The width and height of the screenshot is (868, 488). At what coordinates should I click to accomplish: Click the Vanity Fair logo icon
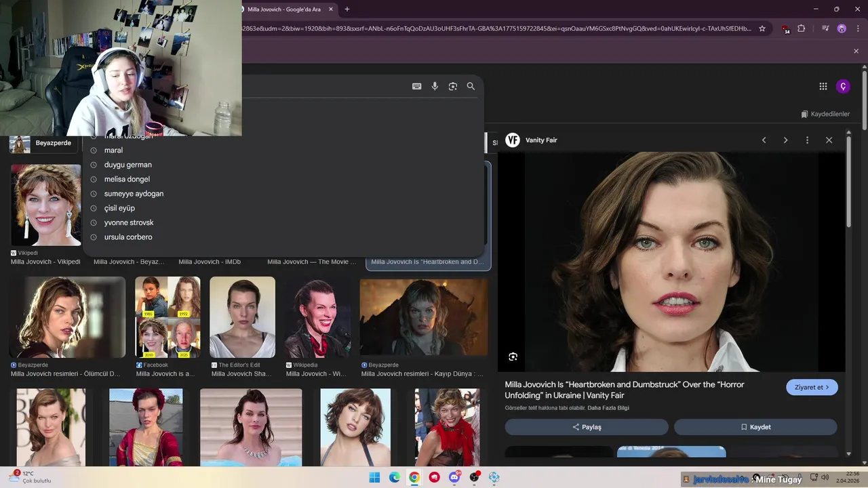pos(513,140)
